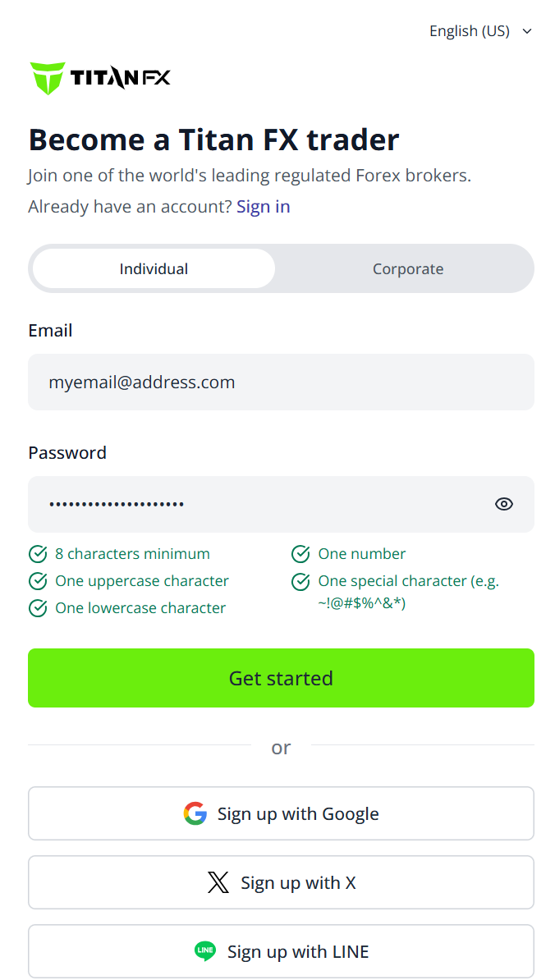555x980 pixels.
Task: Choose Sign up with X
Action: point(282,882)
